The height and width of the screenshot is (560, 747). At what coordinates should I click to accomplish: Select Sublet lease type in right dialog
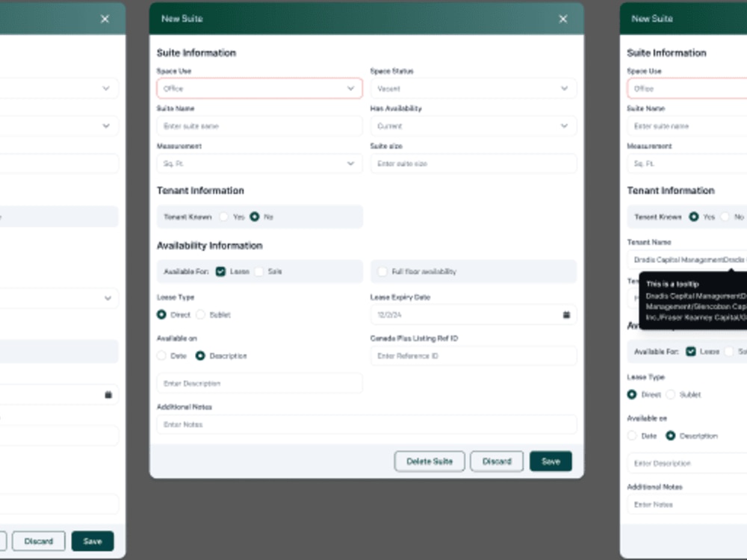pos(671,395)
